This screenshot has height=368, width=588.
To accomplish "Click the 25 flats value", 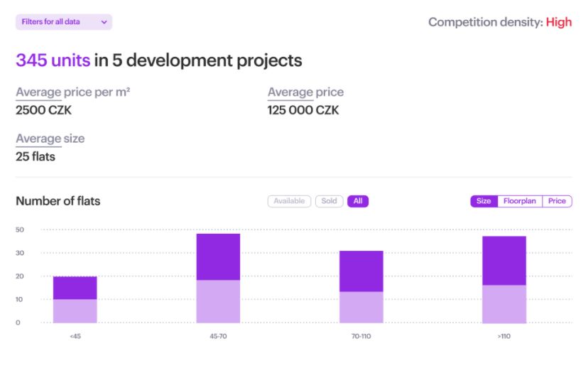I will pos(36,157).
